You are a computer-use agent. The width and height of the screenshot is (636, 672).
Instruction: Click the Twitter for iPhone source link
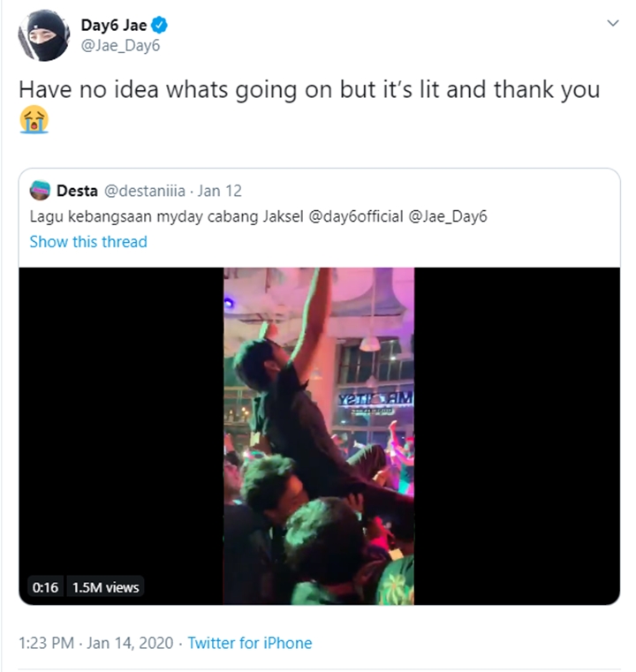pyautogui.click(x=250, y=643)
